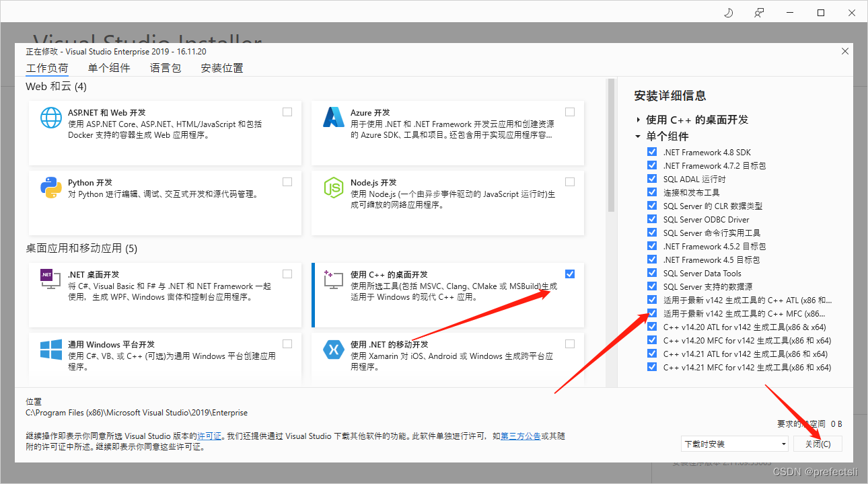This screenshot has height=484, width=868.
Task: Click the feedback icon in the title bar
Action: [759, 13]
